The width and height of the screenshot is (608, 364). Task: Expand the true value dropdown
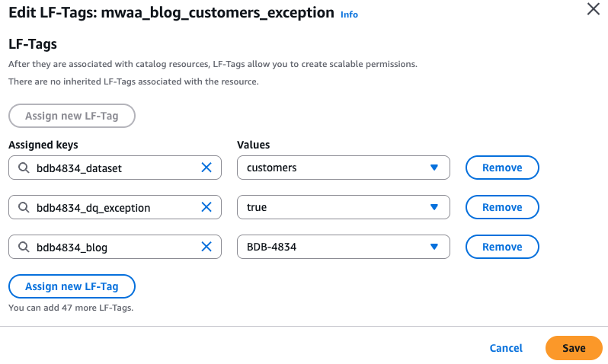click(343, 207)
